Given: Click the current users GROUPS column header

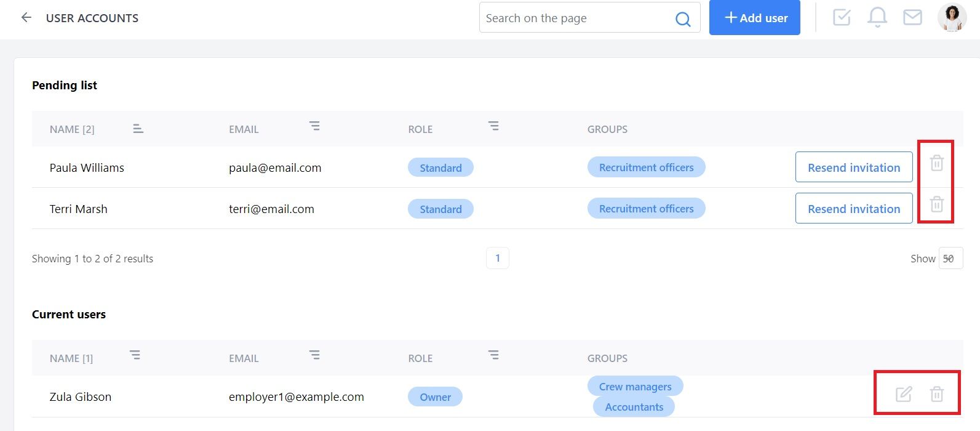Looking at the screenshot, I should coord(607,358).
